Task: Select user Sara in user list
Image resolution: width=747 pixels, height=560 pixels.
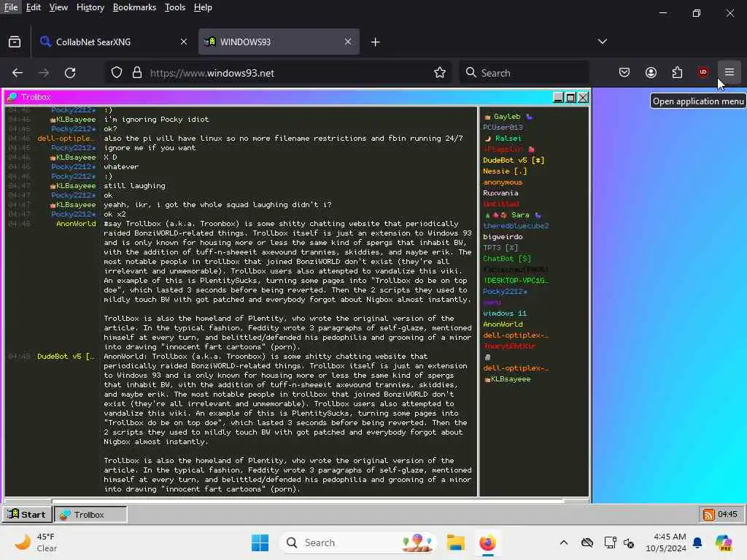Action: (x=513, y=215)
